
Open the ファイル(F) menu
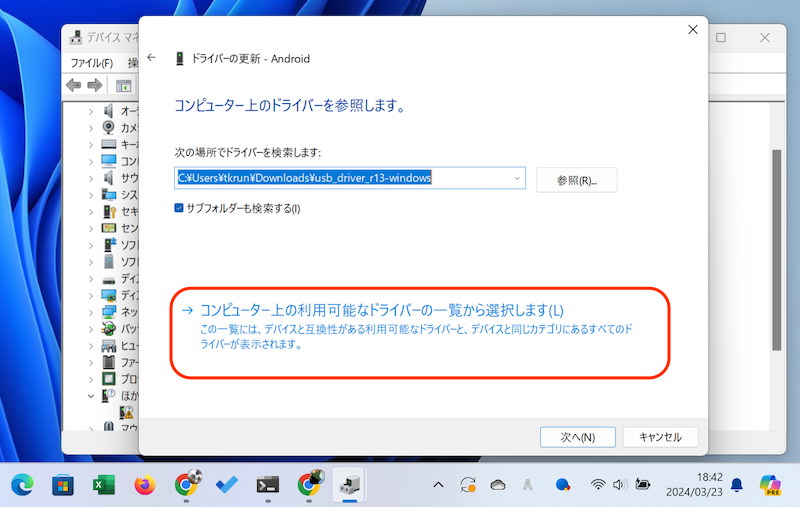coord(91,63)
